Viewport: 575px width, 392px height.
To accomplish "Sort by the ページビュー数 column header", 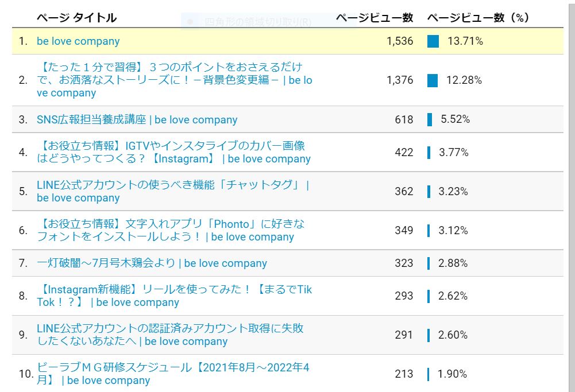I will pyautogui.click(x=374, y=18).
